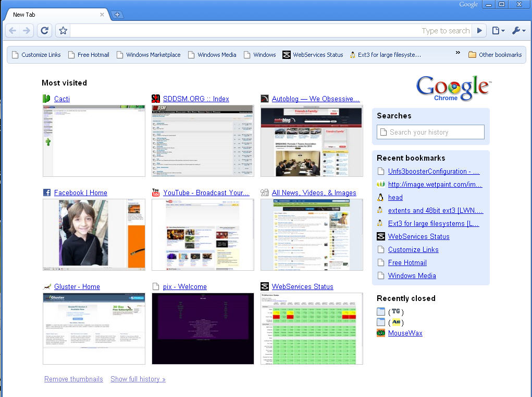
Task: Click the address bar input
Action: click(245, 31)
